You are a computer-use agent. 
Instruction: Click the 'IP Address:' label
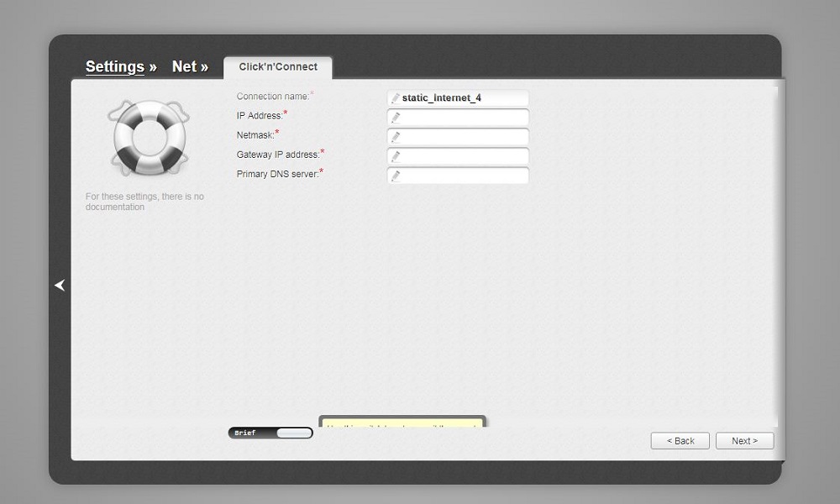(260, 116)
